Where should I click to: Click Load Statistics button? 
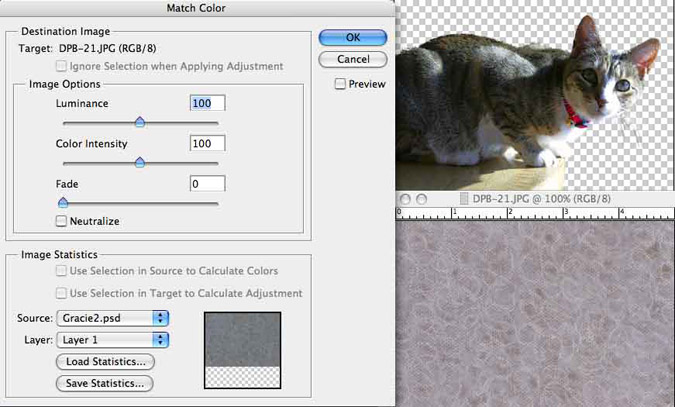(x=105, y=361)
